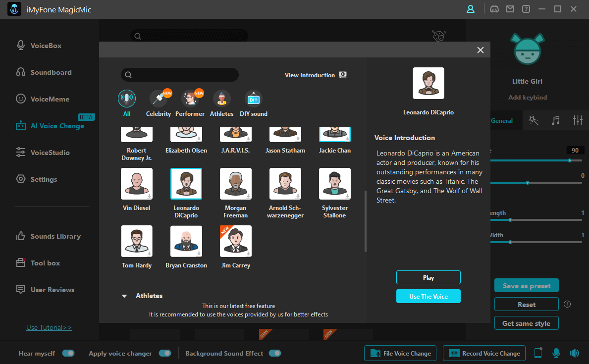The width and height of the screenshot is (589, 364).
Task: Play the Leonardo DiCaprio voice sample
Action: click(428, 278)
